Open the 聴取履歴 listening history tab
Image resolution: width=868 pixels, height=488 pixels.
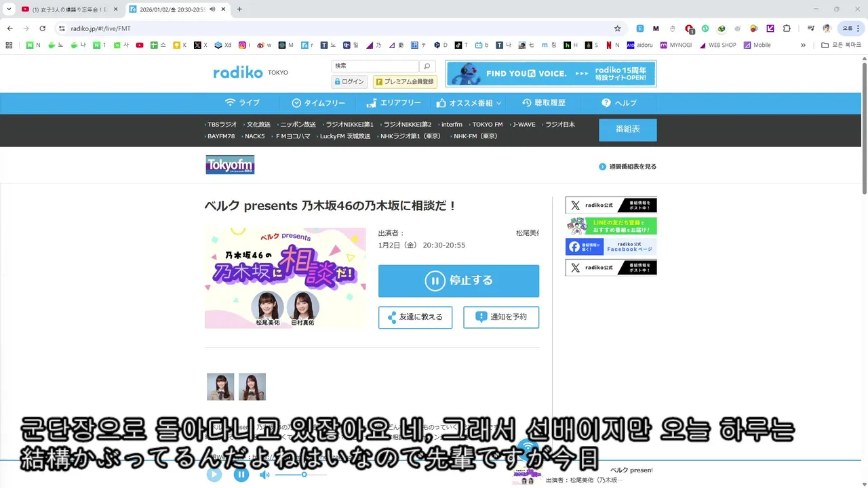point(544,103)
